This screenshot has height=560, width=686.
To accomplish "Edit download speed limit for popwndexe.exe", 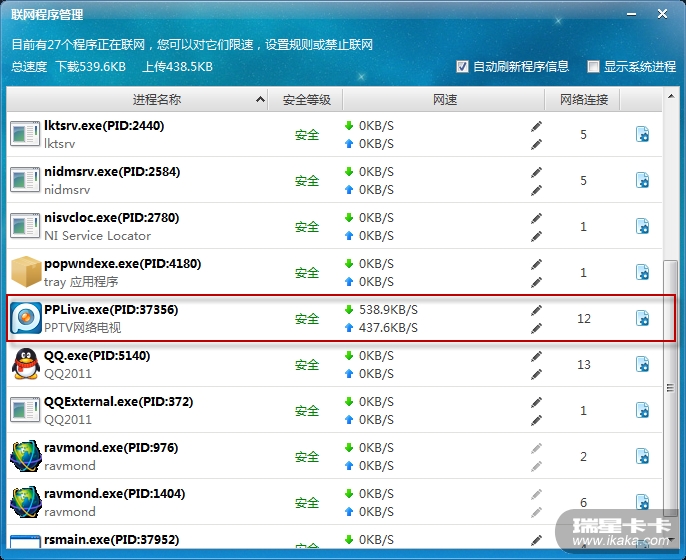I will coord(536,264).
